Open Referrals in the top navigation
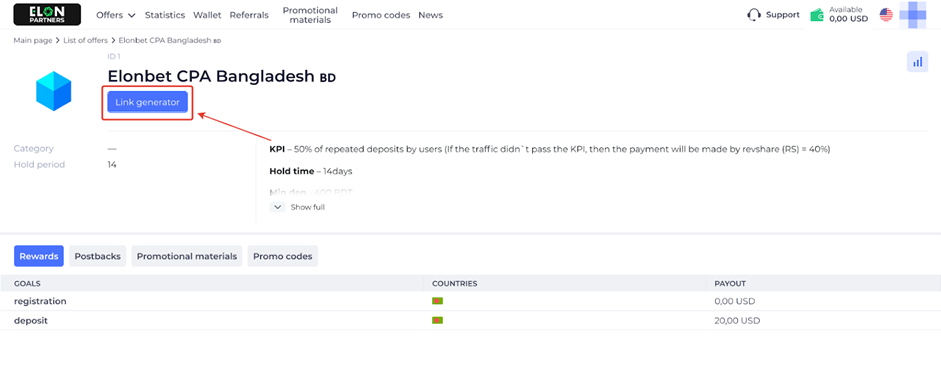The width and height of the screenshot is (941, 373). pos(249,15)
